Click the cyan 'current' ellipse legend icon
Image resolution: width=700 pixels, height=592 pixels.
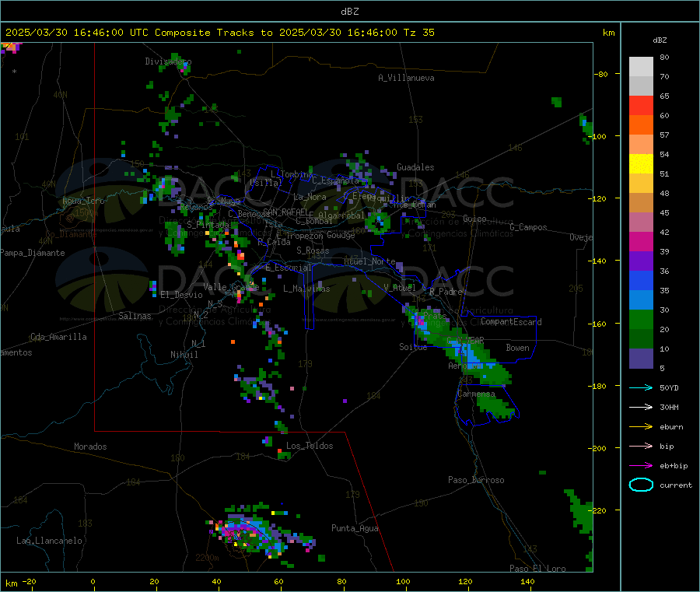641,485
